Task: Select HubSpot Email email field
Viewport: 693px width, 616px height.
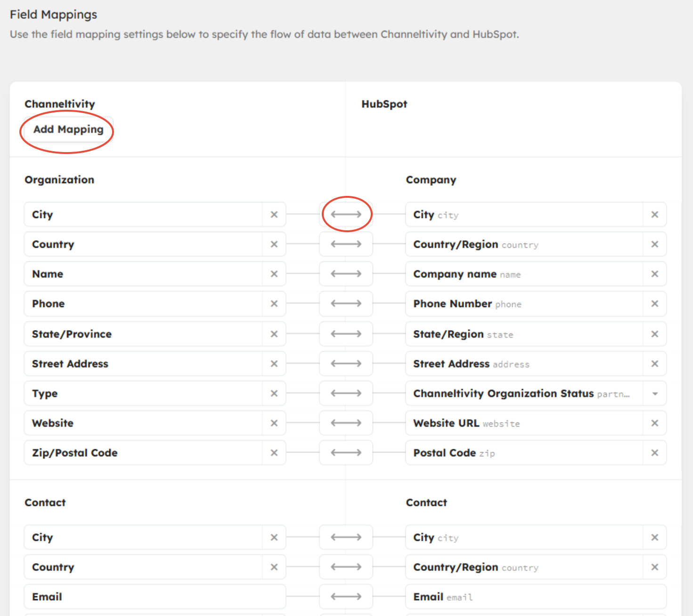Action: coord(536,597)
